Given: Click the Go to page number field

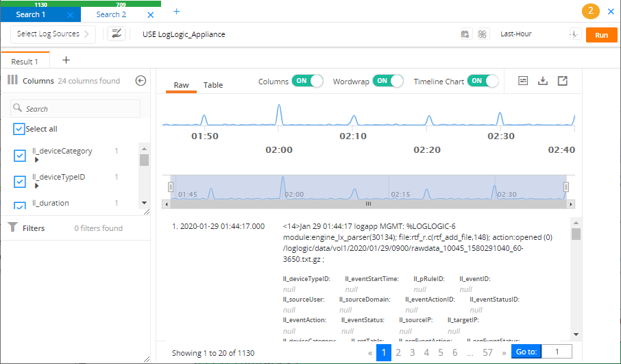Looking at the screenshot, I should pos(557,352).
